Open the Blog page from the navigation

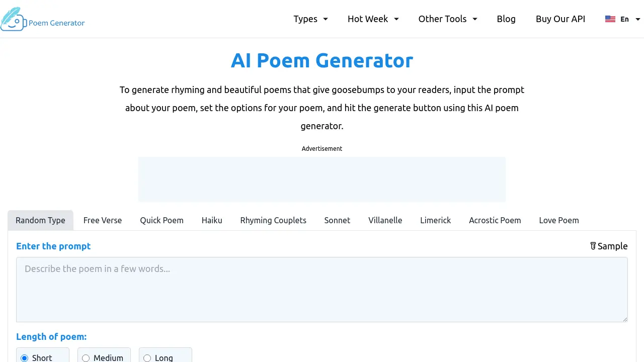[506, 19]
